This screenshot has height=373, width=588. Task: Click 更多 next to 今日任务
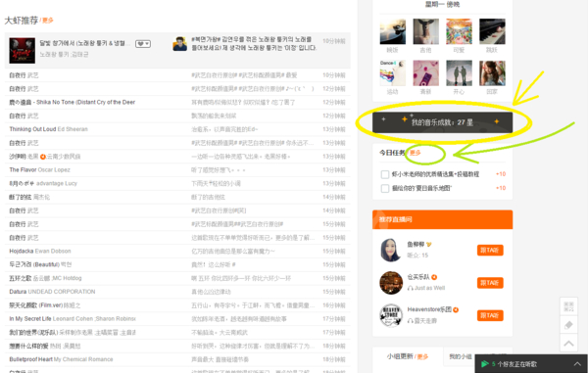pos(415,153)
